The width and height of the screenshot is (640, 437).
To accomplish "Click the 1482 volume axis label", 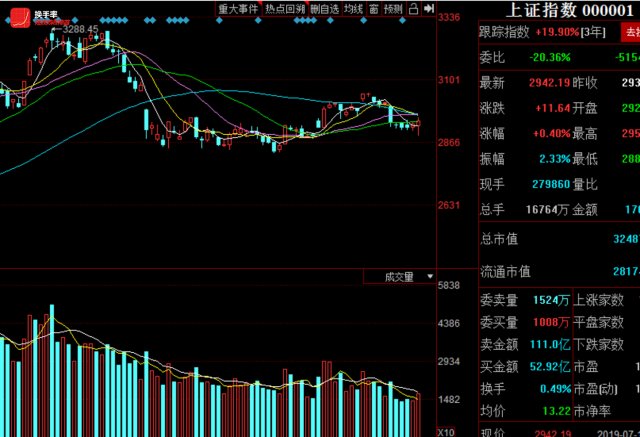I will click(449, 399).
